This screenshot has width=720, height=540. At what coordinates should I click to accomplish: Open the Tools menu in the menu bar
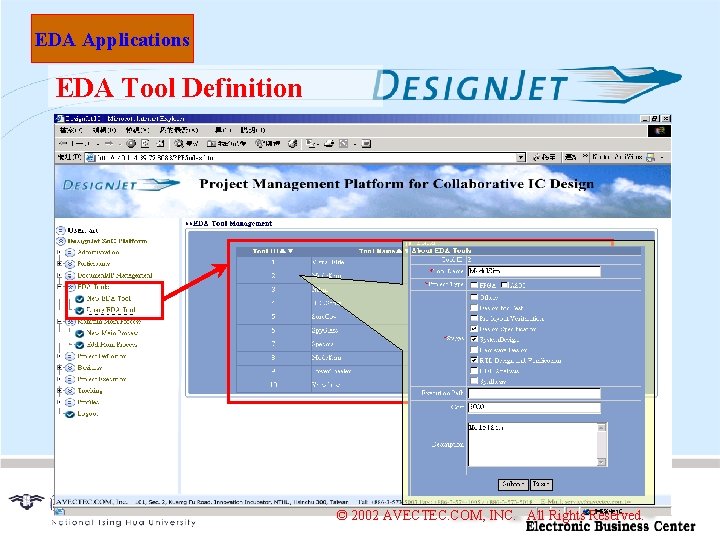click(x=224, y=130)
